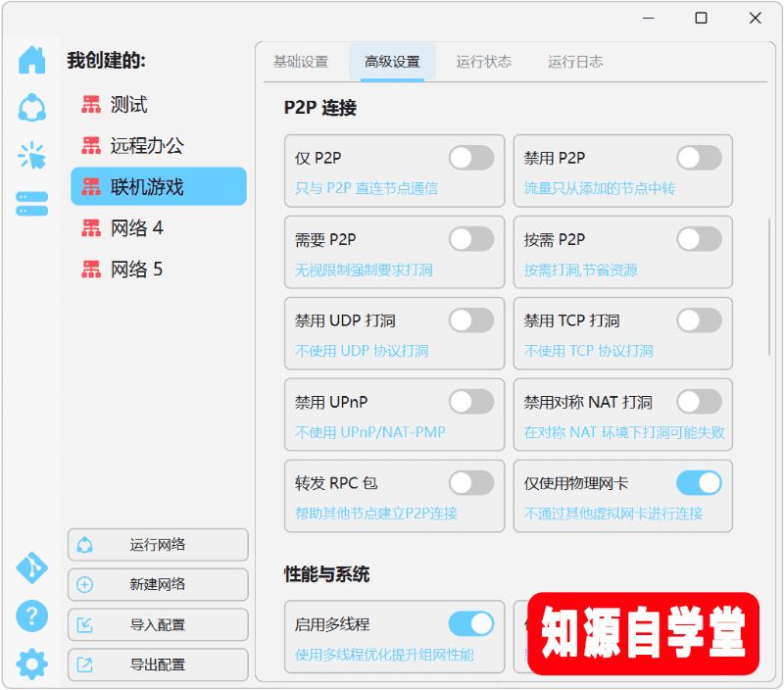Screen dimensions: 784x690
Task: Click the 导入配置 button label
Action: (158, 624)
